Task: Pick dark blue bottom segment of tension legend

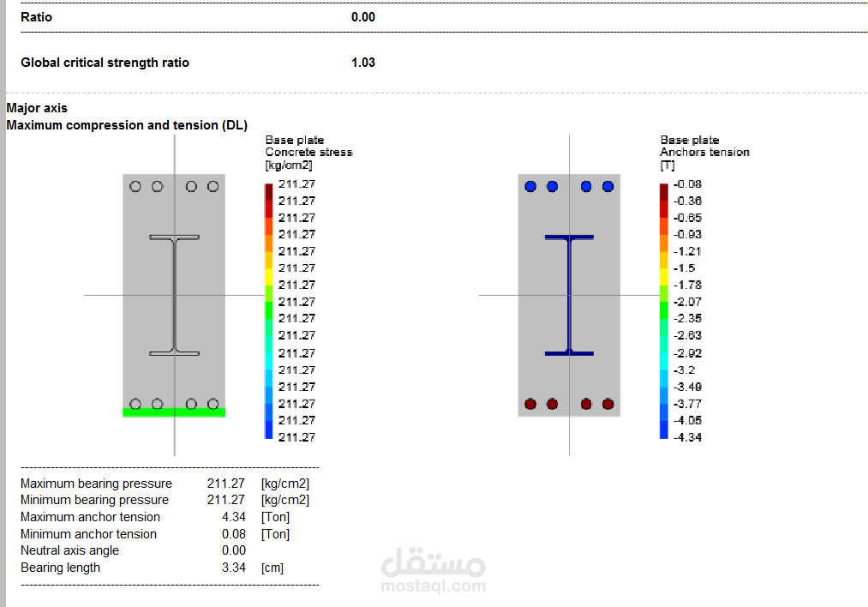Action: click(x=664, y=431)
